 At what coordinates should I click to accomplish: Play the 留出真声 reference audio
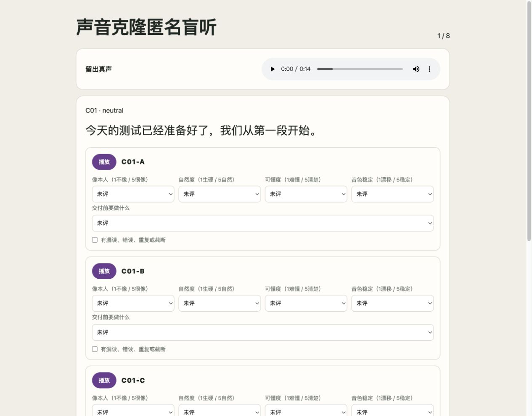pyautogui.click(x=273, y=69)
